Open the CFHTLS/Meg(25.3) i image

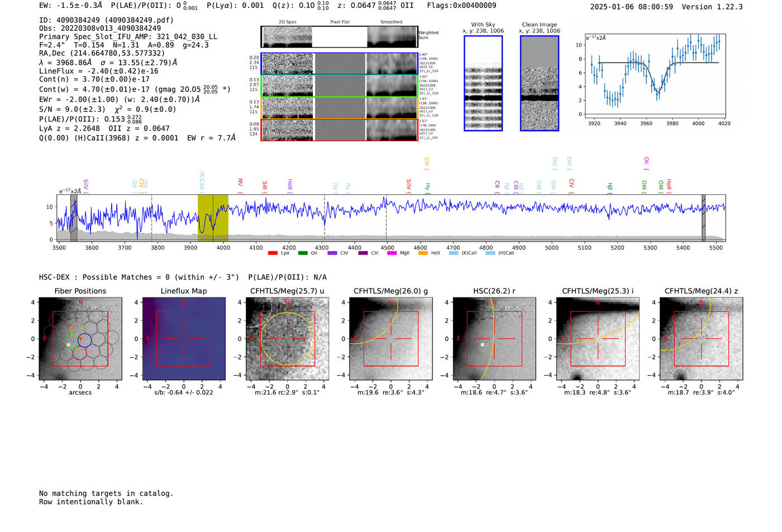[x=598, y=339]
